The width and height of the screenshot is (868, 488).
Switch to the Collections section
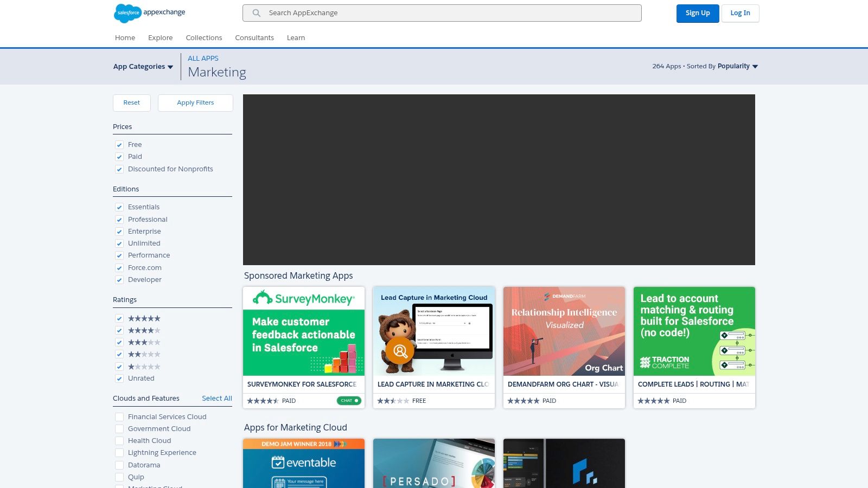(204, 37)
